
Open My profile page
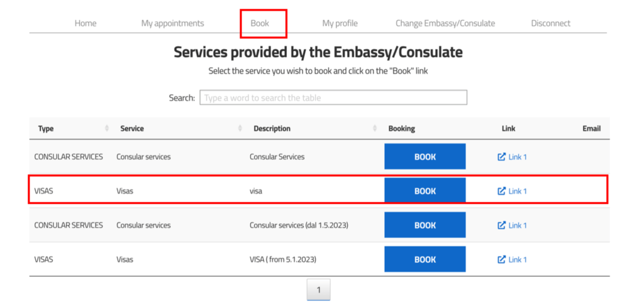point(340,23)
